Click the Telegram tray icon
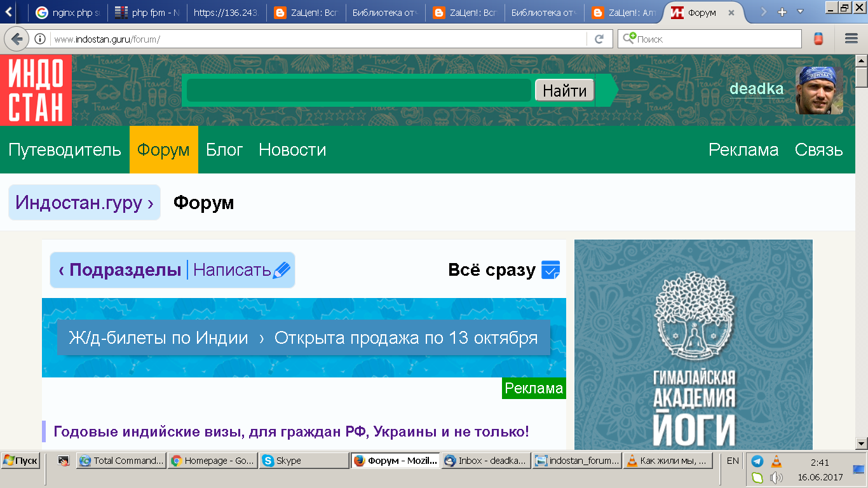The height and width of the screenshot is (488, 868). [757, 461]
